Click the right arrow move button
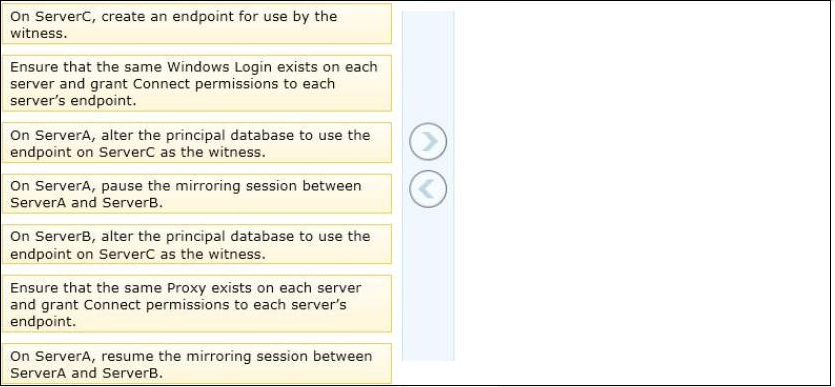 [x=428, y=142]
